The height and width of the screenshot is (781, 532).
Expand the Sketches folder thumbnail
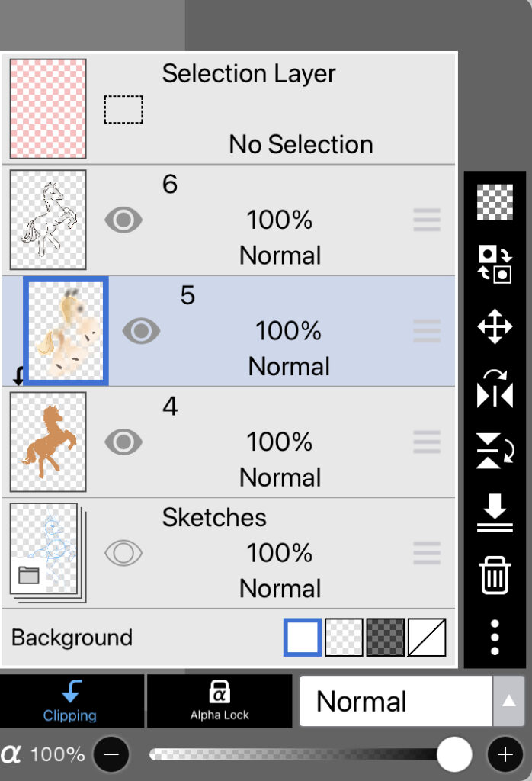47,552
